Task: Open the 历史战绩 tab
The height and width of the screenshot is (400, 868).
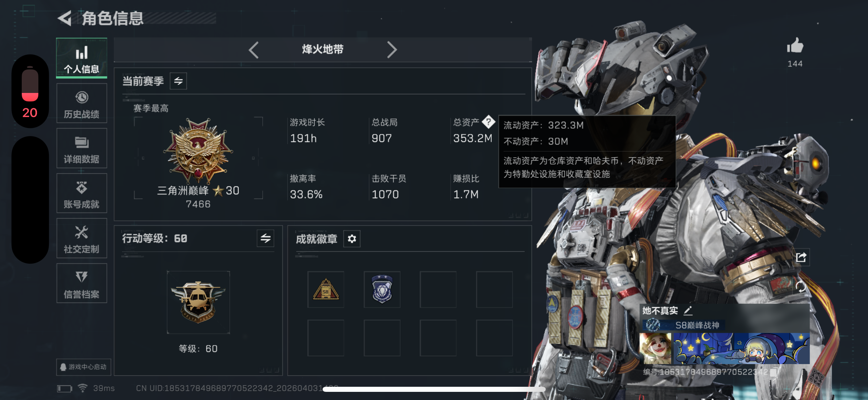Action: [x=82, y=103]
